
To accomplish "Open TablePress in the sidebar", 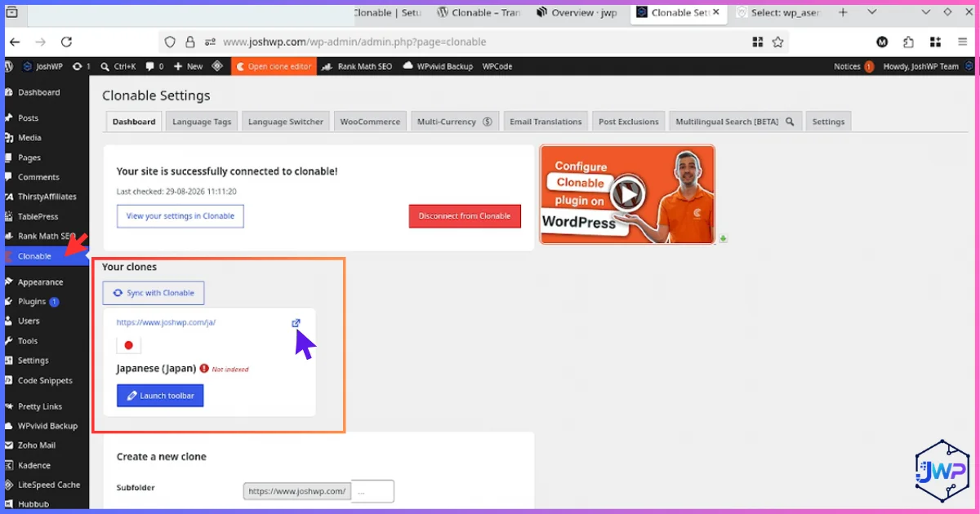I will [38, 216].
